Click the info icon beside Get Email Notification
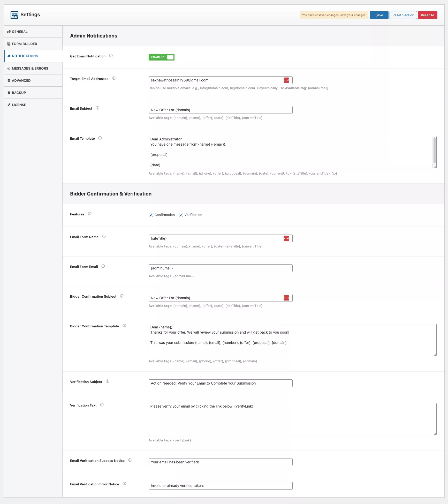This screenshot has width=448, height=504. (x=111, y=56)
